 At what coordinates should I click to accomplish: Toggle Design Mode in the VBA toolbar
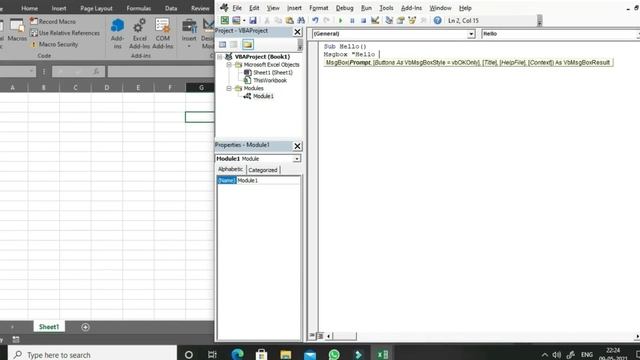click(x=375, y=20)
